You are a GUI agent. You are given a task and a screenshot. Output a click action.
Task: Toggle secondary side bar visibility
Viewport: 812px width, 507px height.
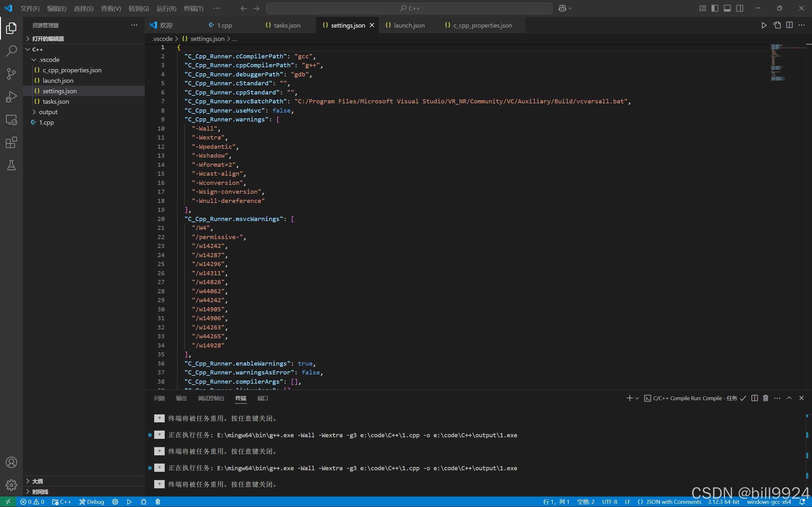pos(740,8)
